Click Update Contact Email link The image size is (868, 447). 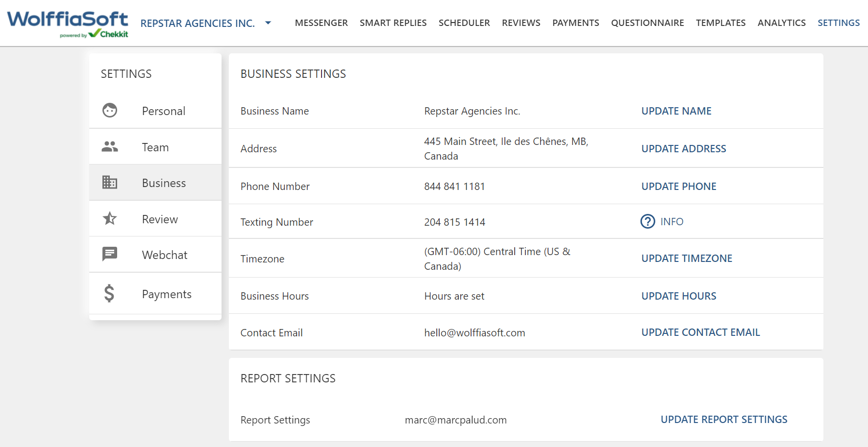pos(700,332)
